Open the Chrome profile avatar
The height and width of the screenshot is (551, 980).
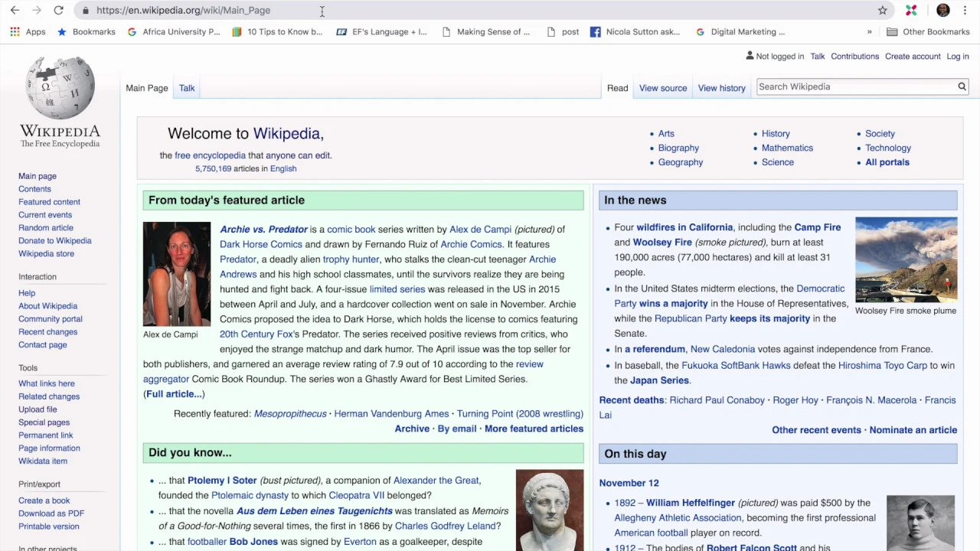(942, 10)
